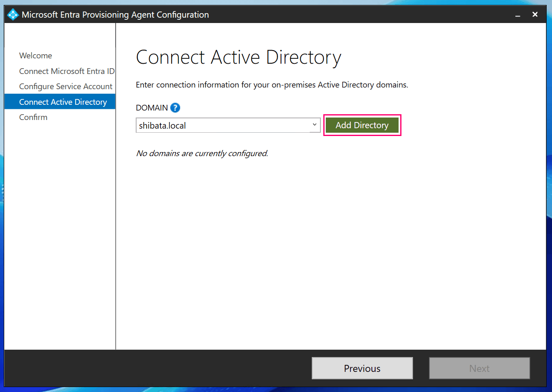
Task: Go back with the Previous button
Action: tap(362, 368)
